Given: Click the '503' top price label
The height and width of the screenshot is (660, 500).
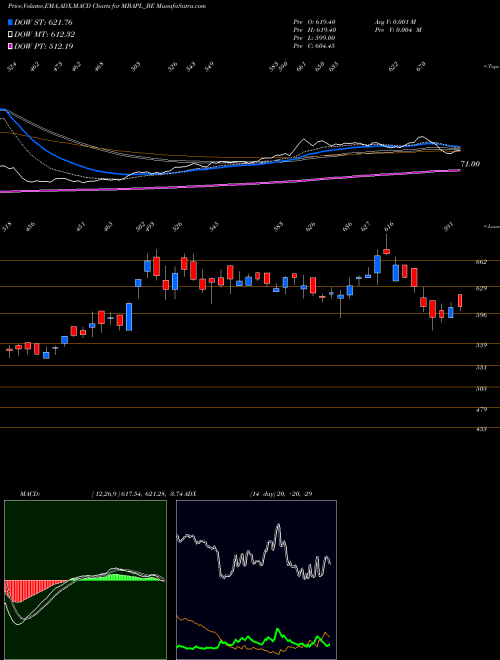Looking at the screenshot, I should (136, 67).
